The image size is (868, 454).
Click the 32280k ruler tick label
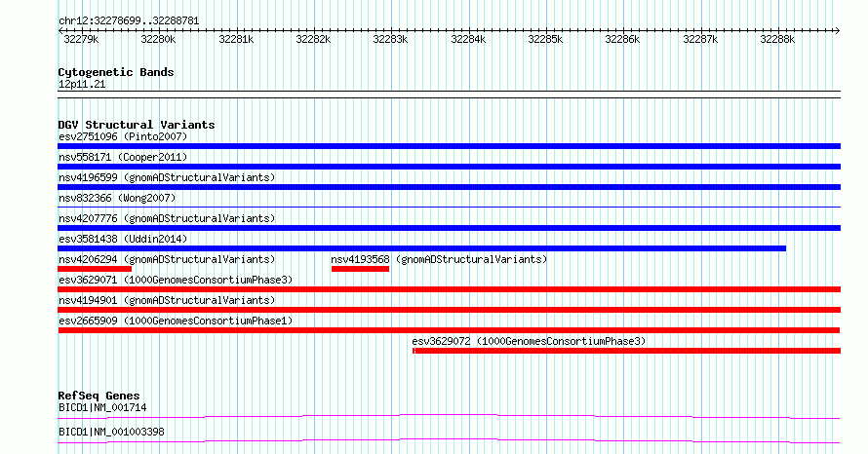click(158, 39)
